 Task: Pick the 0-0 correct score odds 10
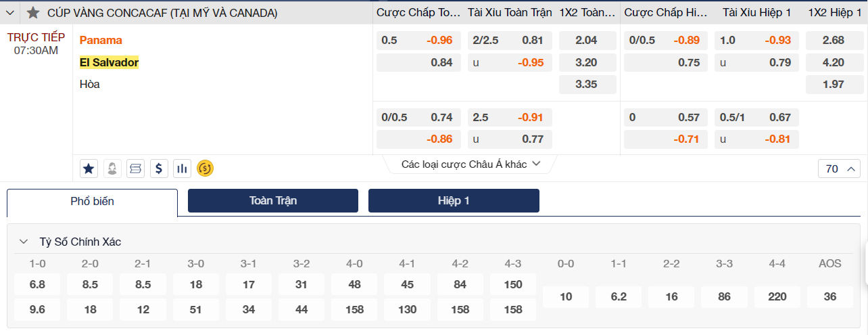[x=566, y=296]
